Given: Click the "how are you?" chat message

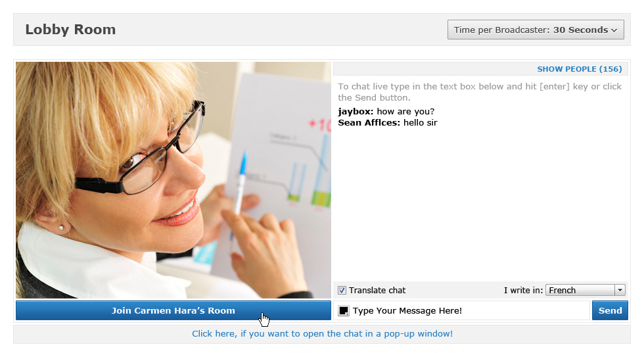Looking at the screenshot, I should (405, 112).
